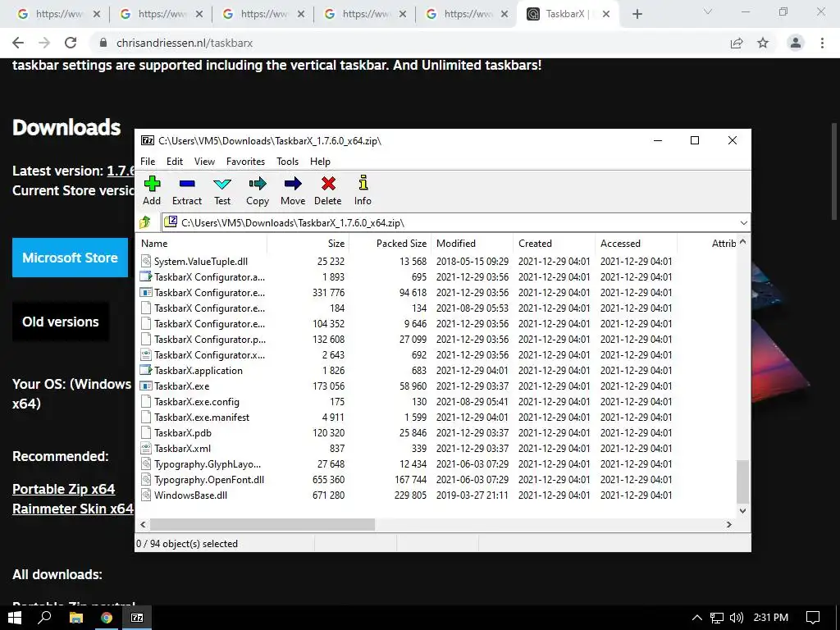Open the Tools menu
This screenshot has height=630, width=840.
(288, 162)
